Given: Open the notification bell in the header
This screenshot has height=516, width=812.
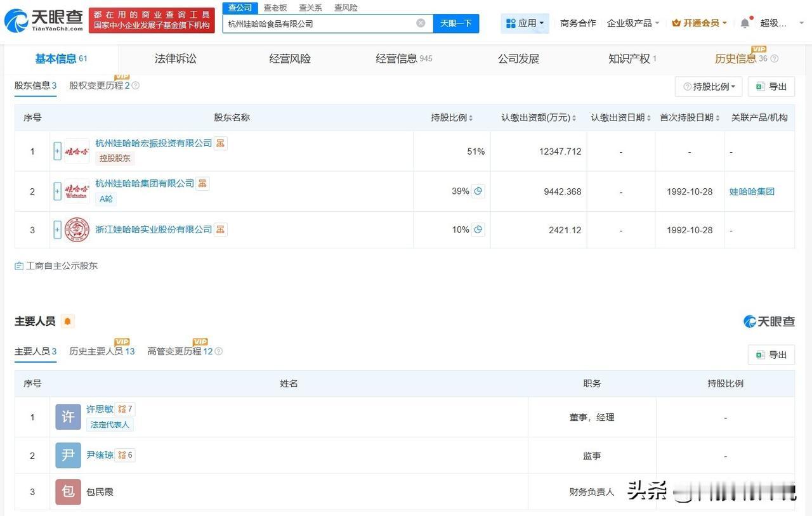Looking at the screenshot, I should click(745, 23).
